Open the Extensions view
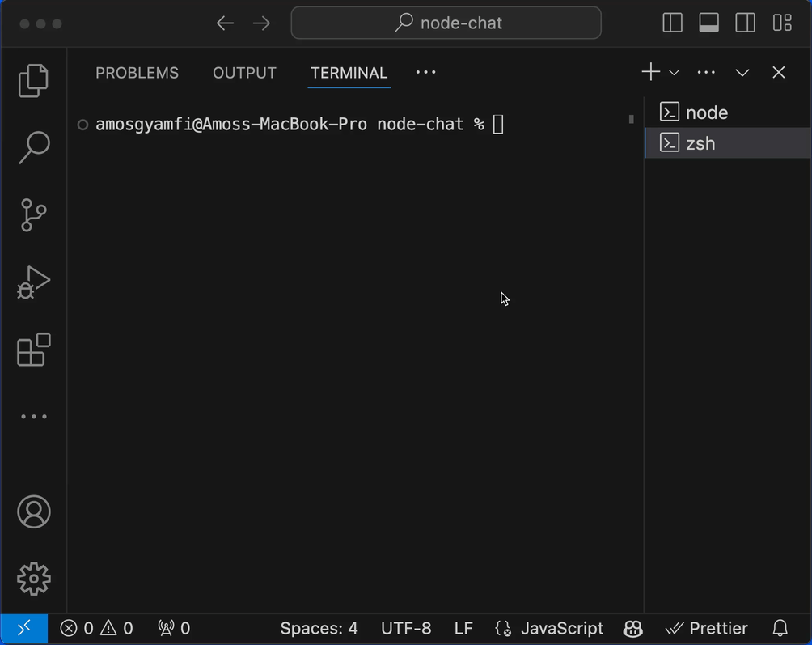Viewport: 812px width, 645px height. [x=33, y=350]
